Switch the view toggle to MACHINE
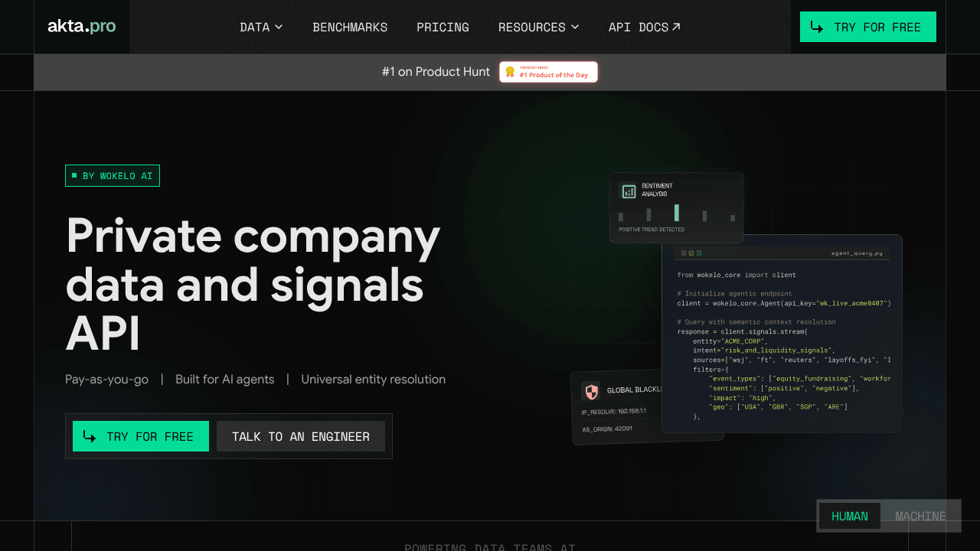 [920, 516]
